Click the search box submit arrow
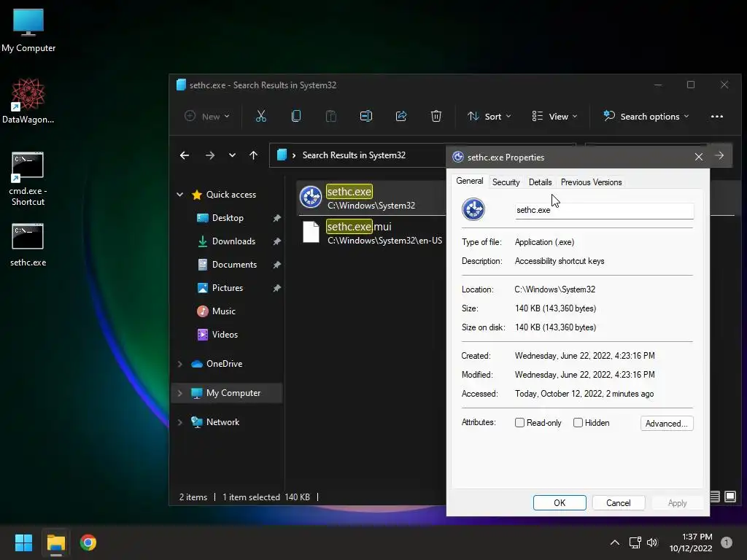Screen dimensions: 747x560 coord(719,155)
